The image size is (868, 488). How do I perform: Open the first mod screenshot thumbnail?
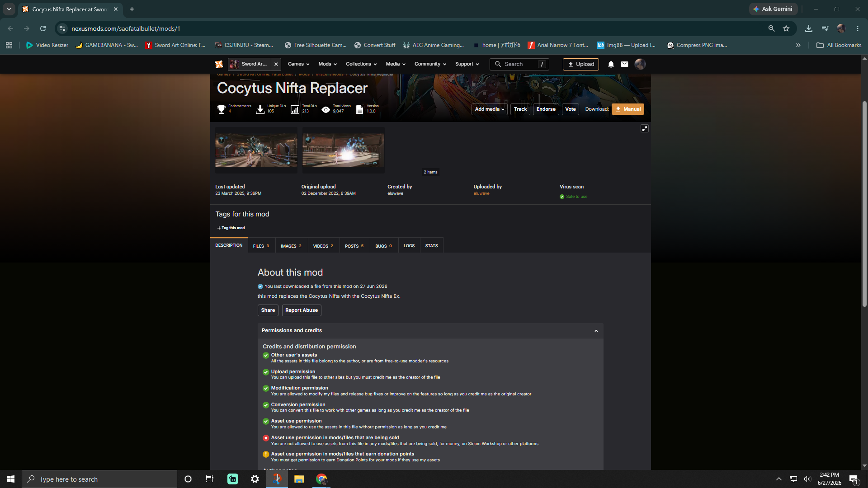click(x=256, y=150)
